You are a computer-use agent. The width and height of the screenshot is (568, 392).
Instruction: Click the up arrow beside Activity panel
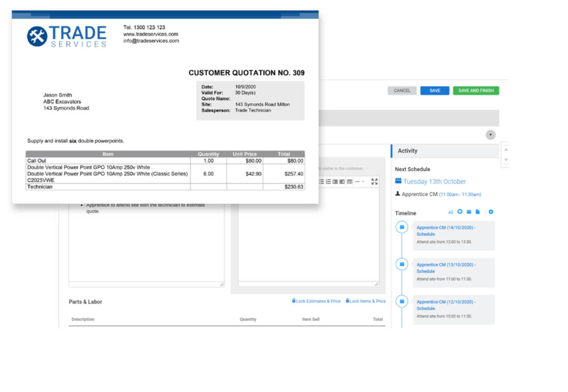[506, 149]
